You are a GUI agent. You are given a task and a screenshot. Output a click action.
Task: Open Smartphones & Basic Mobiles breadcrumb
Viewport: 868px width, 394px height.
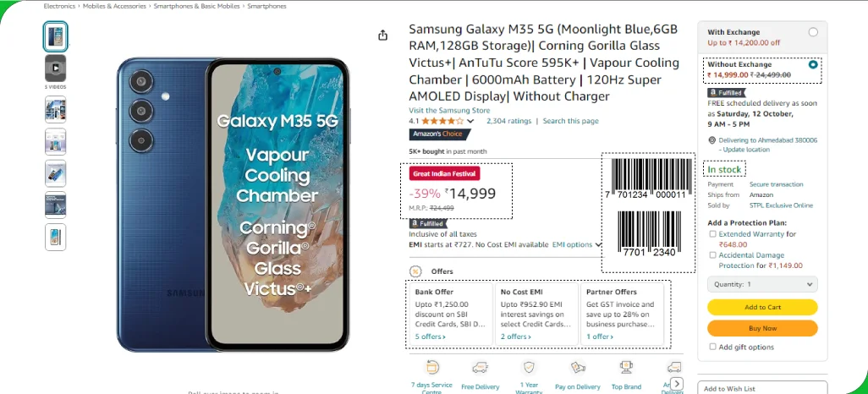coord(198,6)
